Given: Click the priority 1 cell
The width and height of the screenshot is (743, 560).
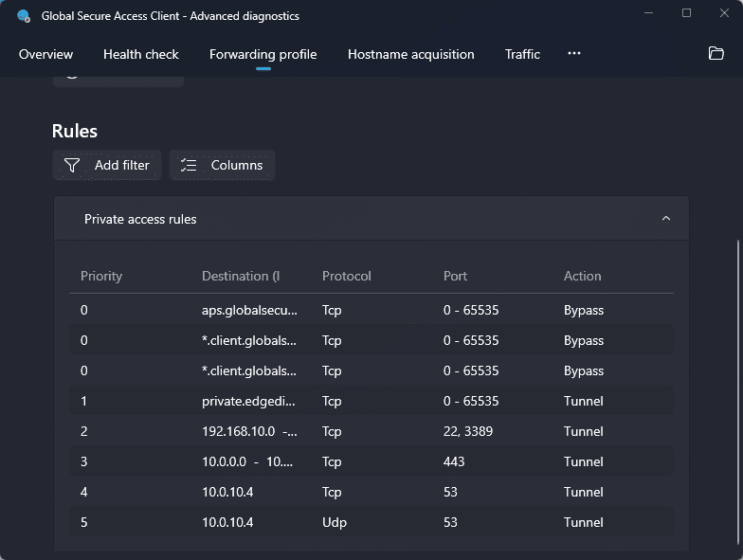Looking at the screenshot, I should point(83,402).
